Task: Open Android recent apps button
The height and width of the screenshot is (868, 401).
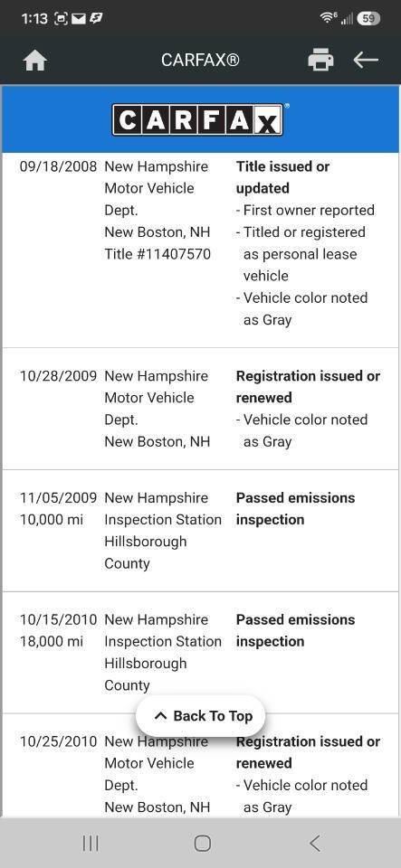Action: click(91, 843)
